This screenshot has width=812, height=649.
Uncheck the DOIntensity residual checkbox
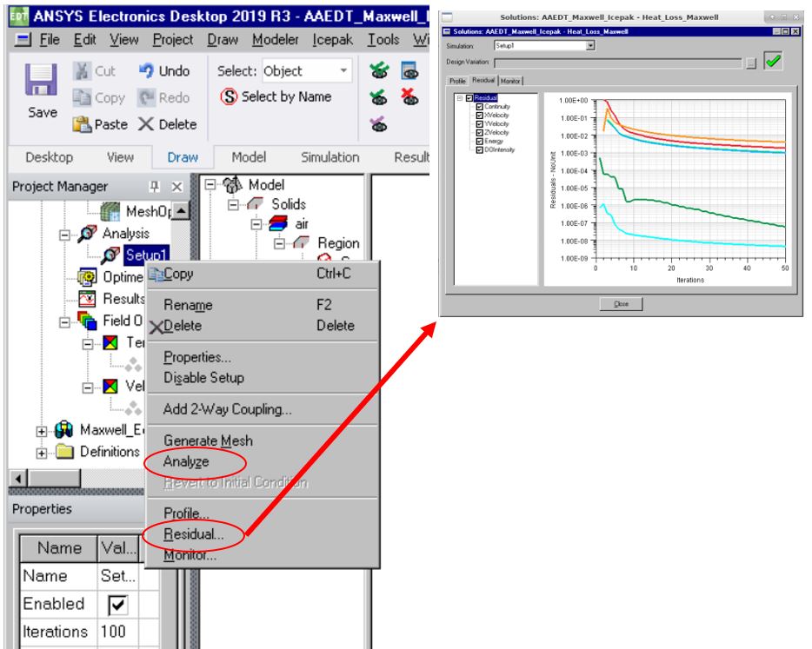(x=480, y=150)
